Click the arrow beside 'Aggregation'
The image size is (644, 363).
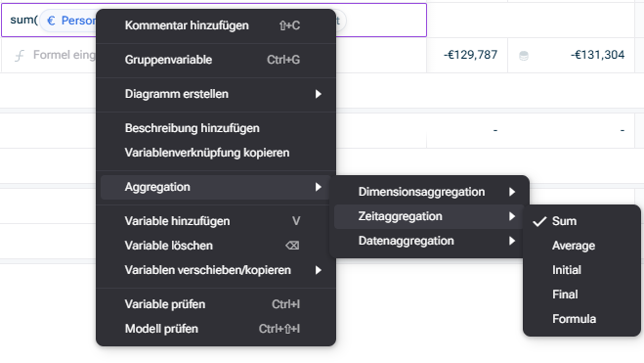[319, 187]
